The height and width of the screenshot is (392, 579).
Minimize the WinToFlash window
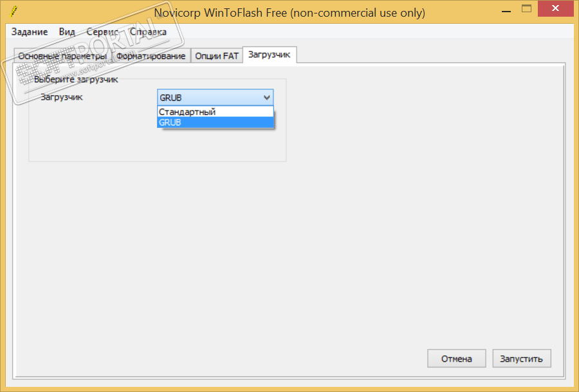(507, 11)
